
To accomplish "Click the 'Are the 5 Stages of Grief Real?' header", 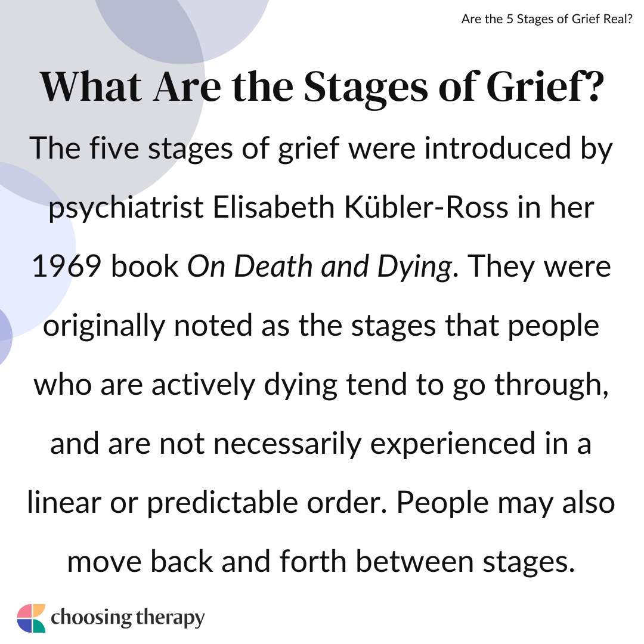I will 547,19.
